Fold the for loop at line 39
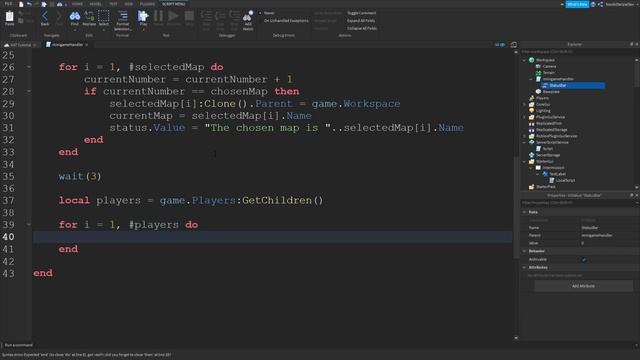Image resolution: width=640 pixels, height=360 pixels. 29,224
